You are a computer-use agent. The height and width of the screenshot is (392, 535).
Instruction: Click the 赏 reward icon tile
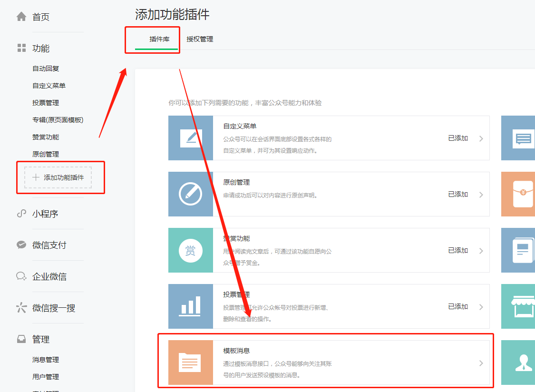pos(191,250)
